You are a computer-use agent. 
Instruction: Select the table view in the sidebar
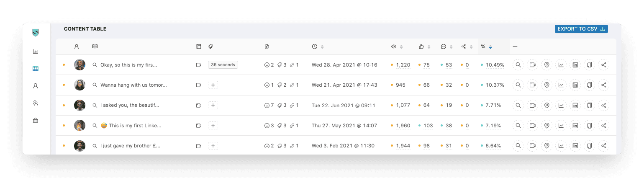36,69
